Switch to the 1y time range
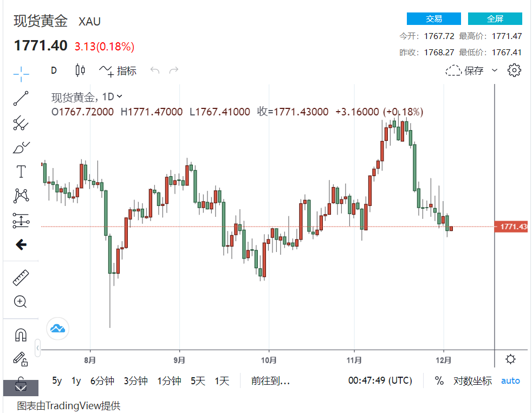The image size is (532, 413). pyautogui.click(x=76, y=381)
